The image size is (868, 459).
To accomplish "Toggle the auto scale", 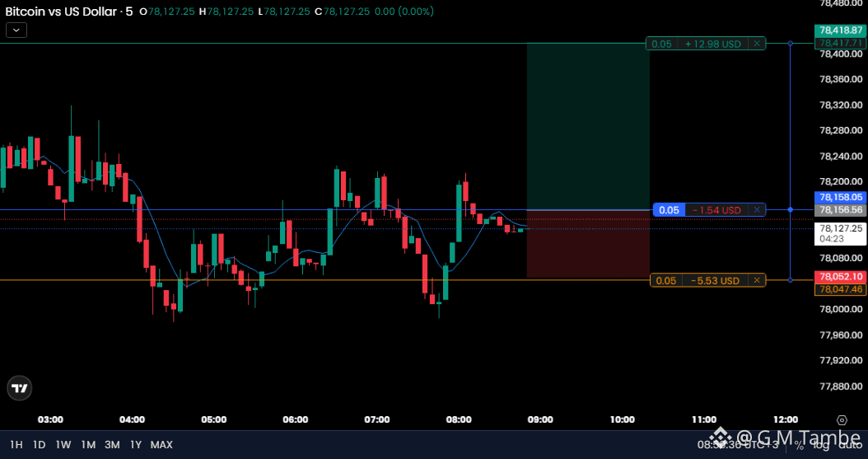I will click(850, 445).
